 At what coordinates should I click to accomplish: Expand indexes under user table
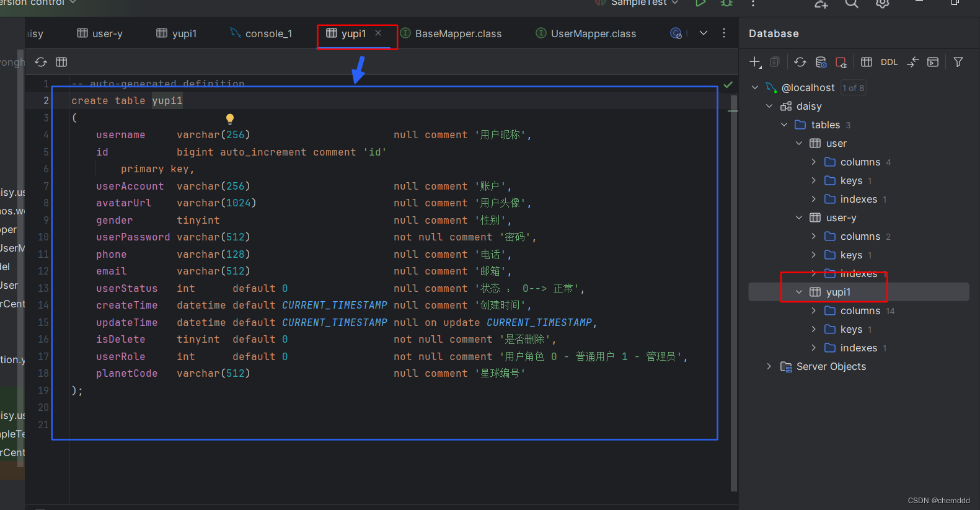pyautogui.click(x=813, y=199)
